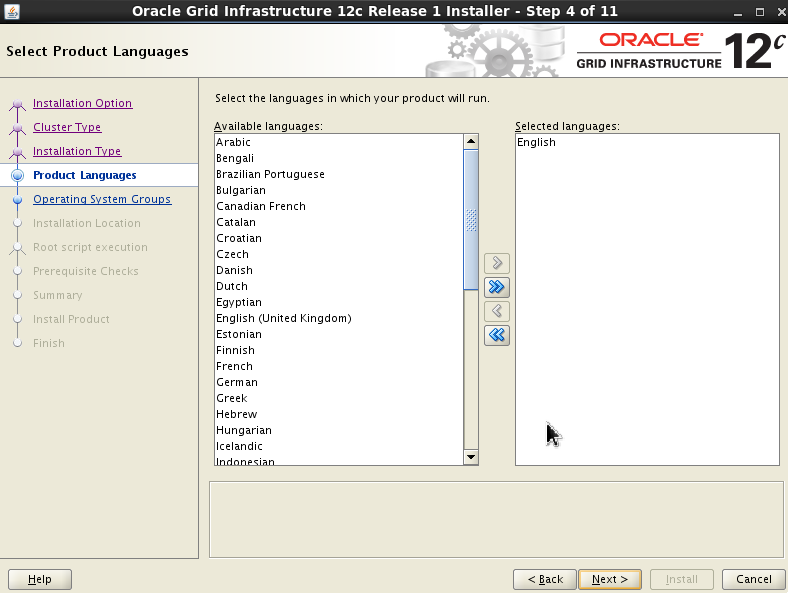Select French in Available languages
This screenshot has height=593, width=788.
(339, 366)
